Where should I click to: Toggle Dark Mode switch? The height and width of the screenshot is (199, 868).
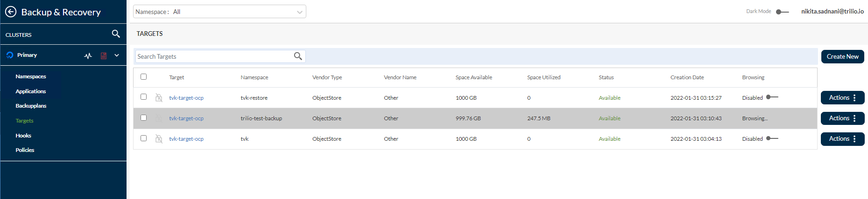pyautogui.click(x=782, y=12)
